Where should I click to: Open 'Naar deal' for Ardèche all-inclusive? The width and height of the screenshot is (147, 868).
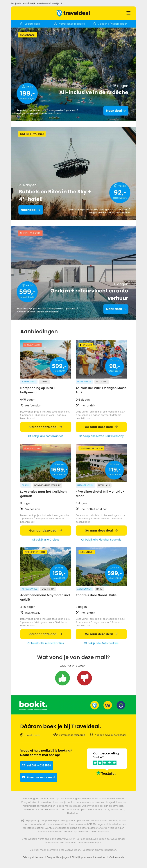click(116, 111)
